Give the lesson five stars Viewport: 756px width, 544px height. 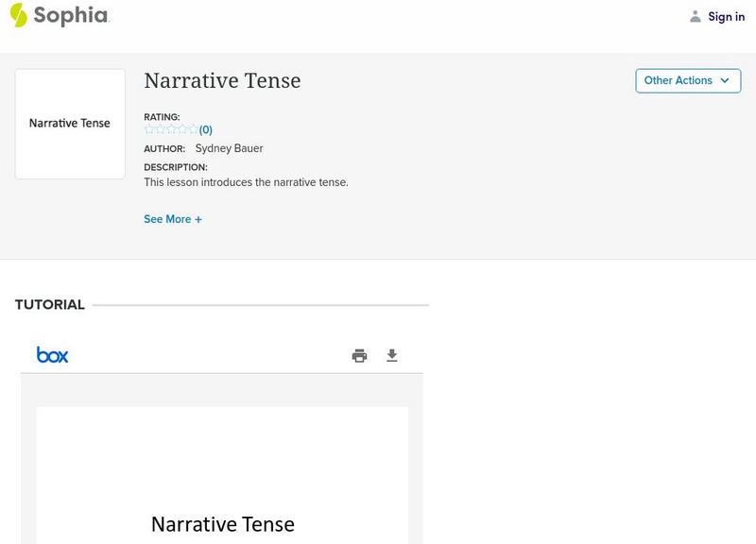(x=193, y=130)
